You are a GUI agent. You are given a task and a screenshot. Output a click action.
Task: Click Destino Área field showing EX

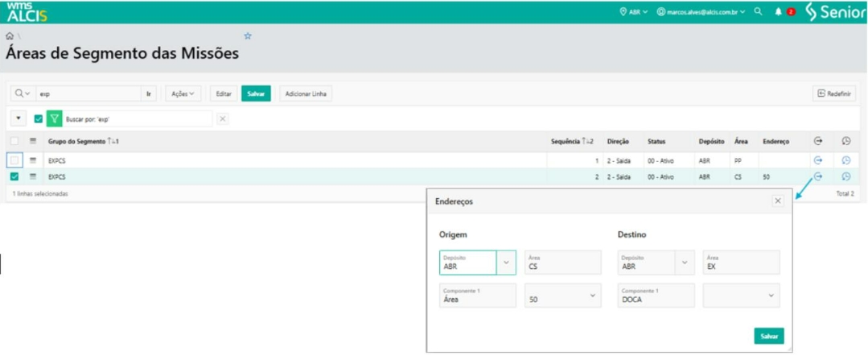coord(741,263)
